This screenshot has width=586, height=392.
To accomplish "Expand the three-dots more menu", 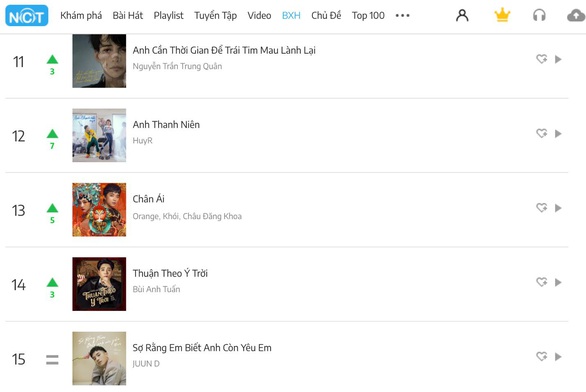I will tap(403, 15).
